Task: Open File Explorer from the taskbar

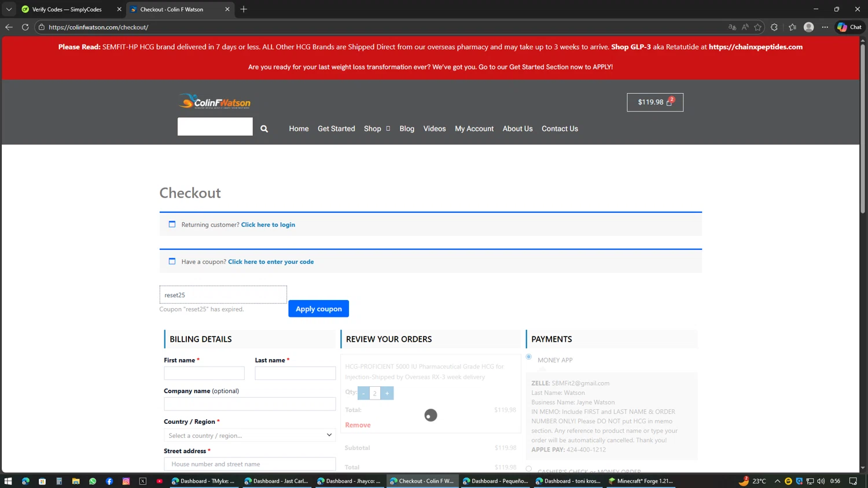Action: click(x=76, y=481)
